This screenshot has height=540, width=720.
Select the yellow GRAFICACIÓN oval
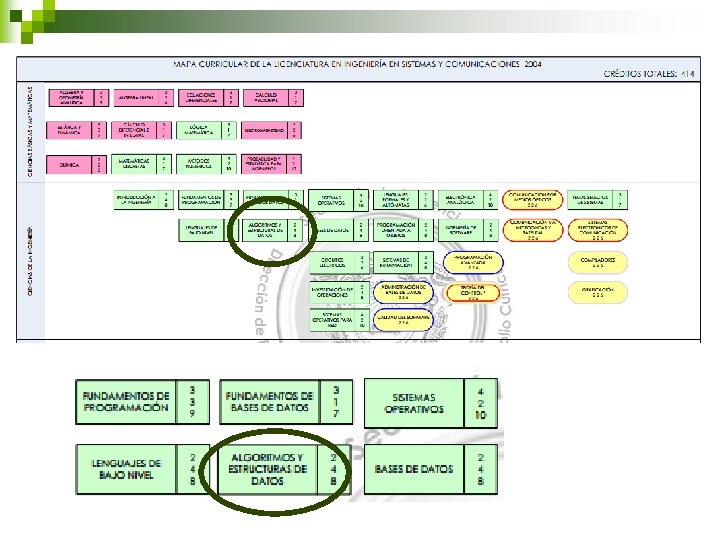[x=598, y=292]
